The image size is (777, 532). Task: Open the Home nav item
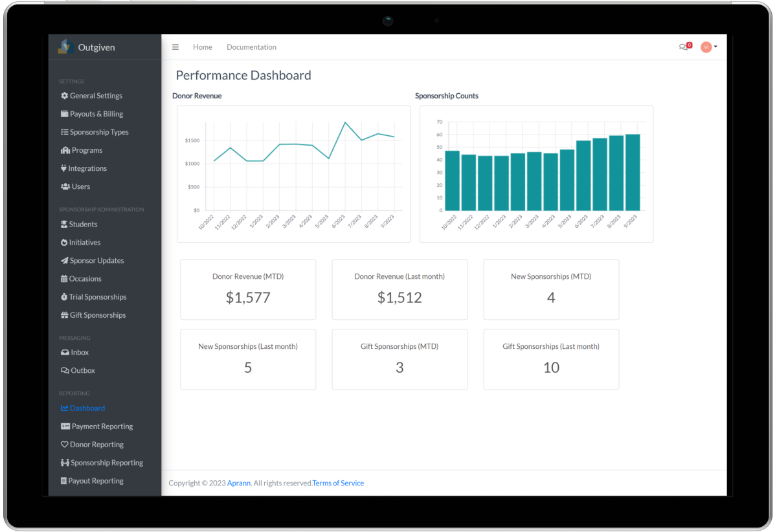[203, 47]
